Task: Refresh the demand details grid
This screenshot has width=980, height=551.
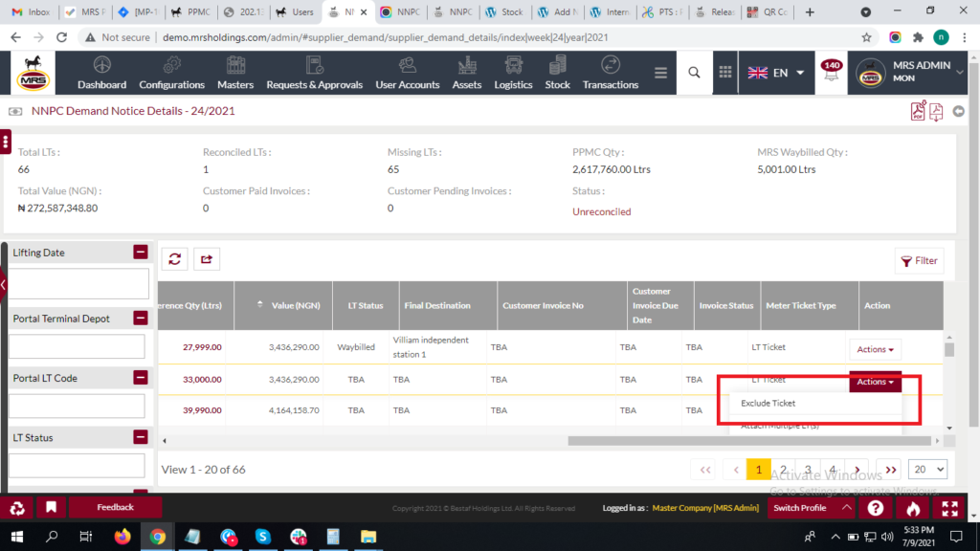Action: (x=175, y=259)
